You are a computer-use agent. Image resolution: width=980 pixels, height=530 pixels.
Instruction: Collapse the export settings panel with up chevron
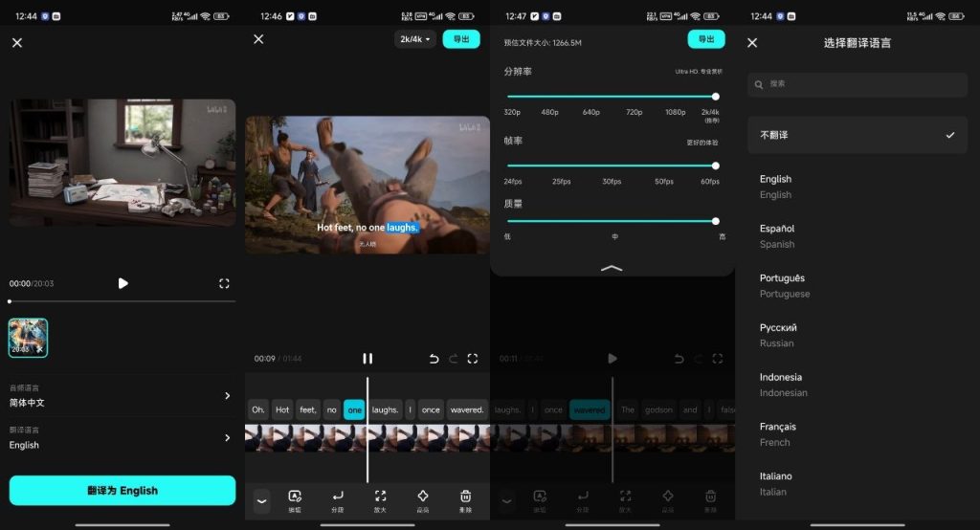point(612,268)
